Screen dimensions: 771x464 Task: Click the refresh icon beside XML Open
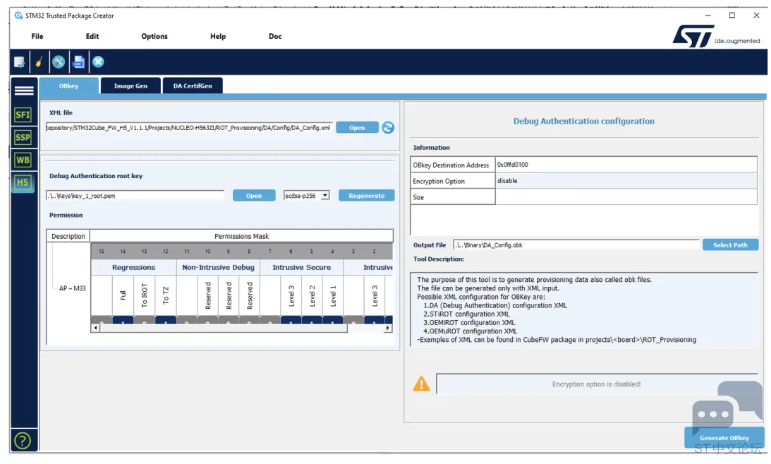click(388, 128)
